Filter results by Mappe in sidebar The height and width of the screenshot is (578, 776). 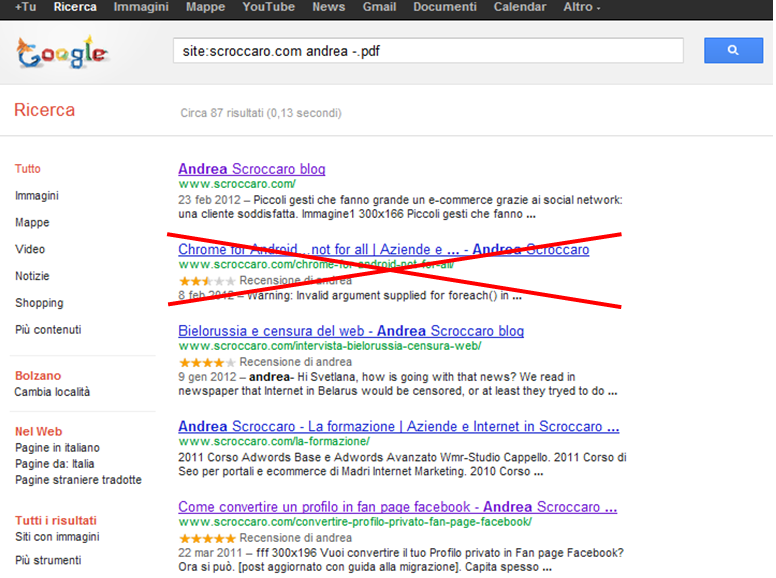pyautogui.click(x=32, y=222)
